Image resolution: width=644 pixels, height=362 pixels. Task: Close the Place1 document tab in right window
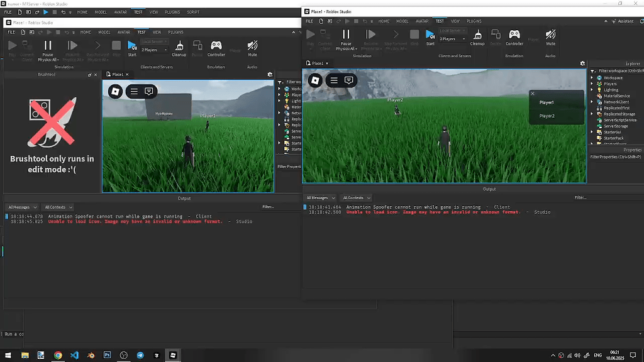[x=327, y=63]
